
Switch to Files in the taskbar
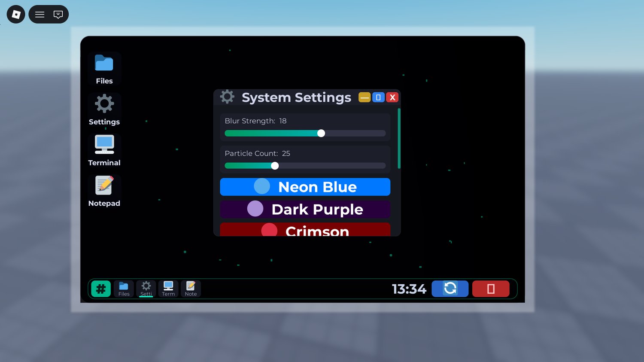(124, 289)
